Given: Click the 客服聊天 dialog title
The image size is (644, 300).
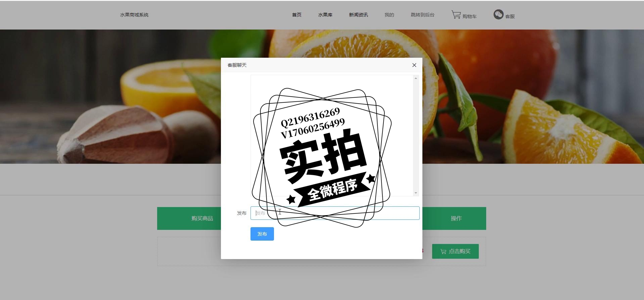Looking at the screenshot, I should pos(237,65).
